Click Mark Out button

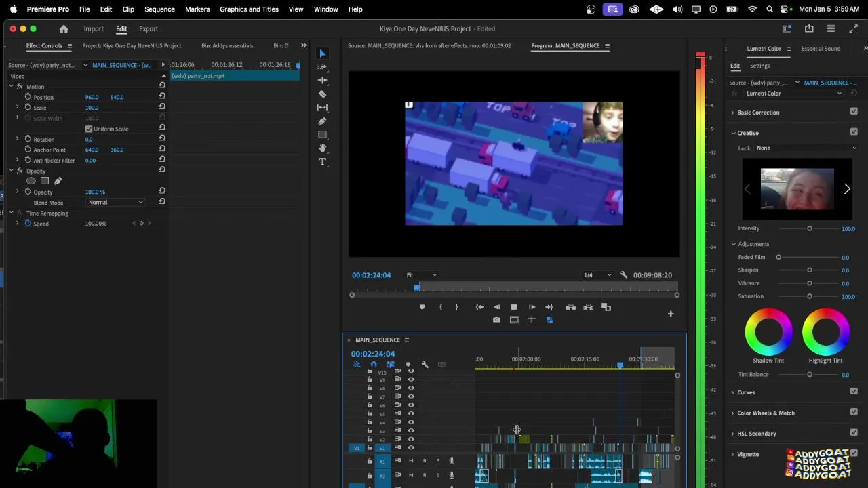(x=456, y=307)
